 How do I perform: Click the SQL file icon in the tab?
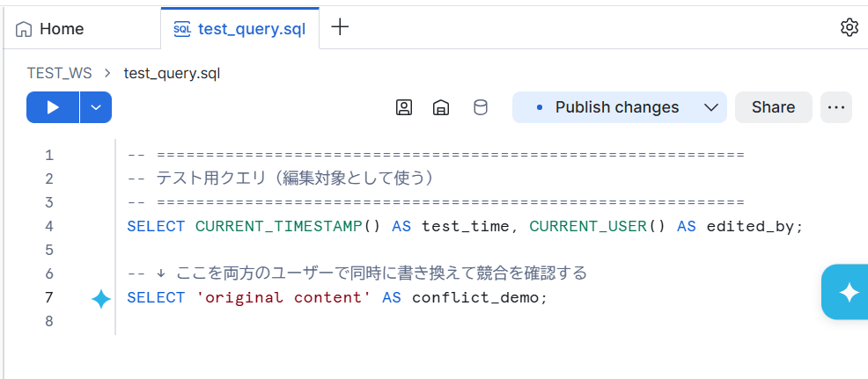(x=182, y=29)
